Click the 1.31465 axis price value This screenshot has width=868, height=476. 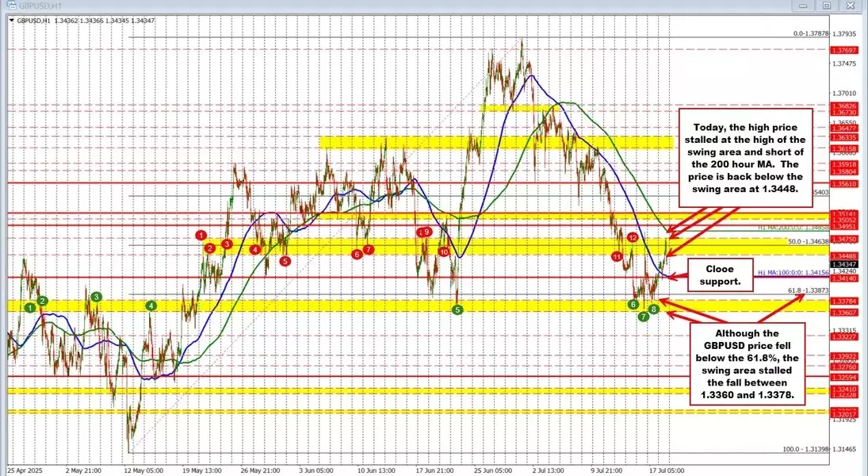point(845,449)
